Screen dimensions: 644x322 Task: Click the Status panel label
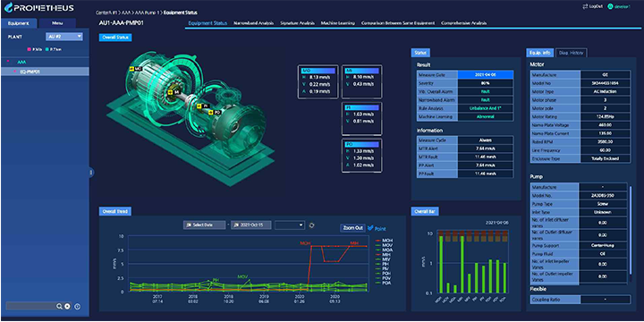click(x=420, y=53)
